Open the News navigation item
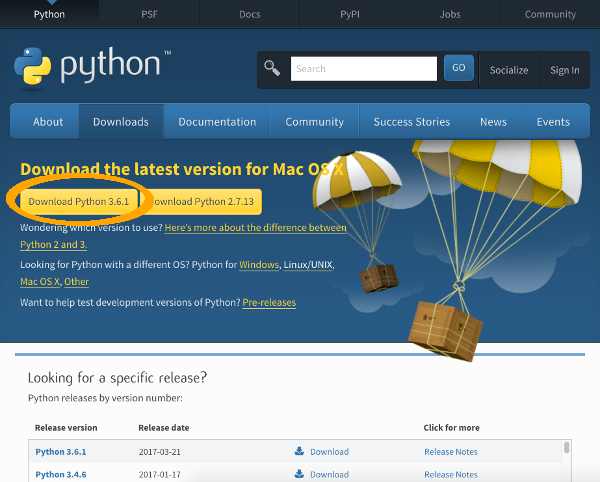The width and height of the screenshot is (600, 482). [493, 122]
